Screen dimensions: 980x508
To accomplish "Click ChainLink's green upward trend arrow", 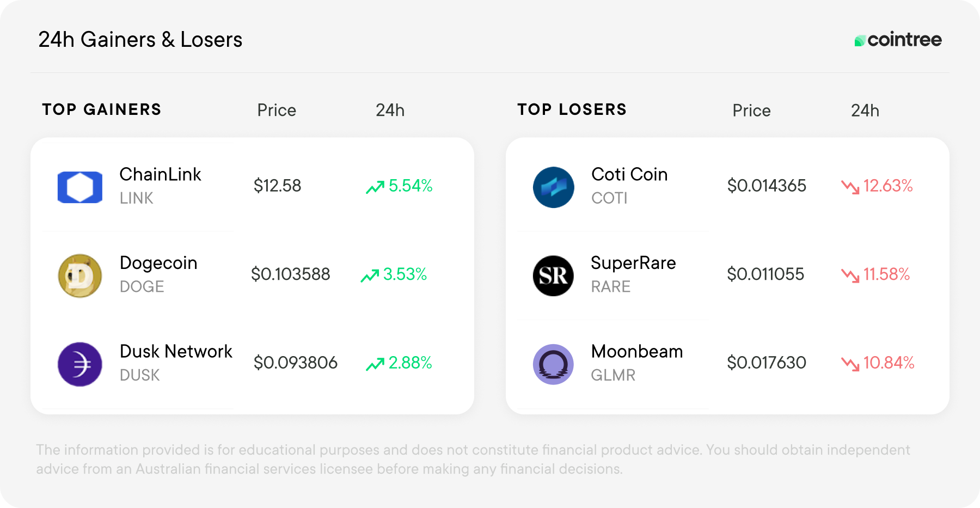I will coord(375,187).
